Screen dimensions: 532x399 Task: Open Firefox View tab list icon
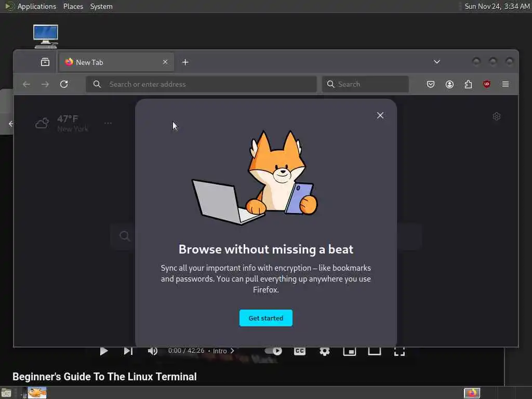[45, 62]
